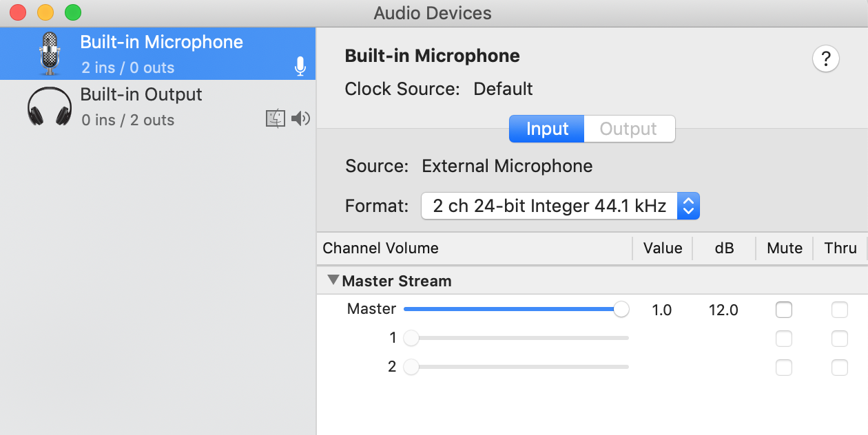Click the Built-in Microphone device icon
The image size is (868, 435).
[50, 54]
